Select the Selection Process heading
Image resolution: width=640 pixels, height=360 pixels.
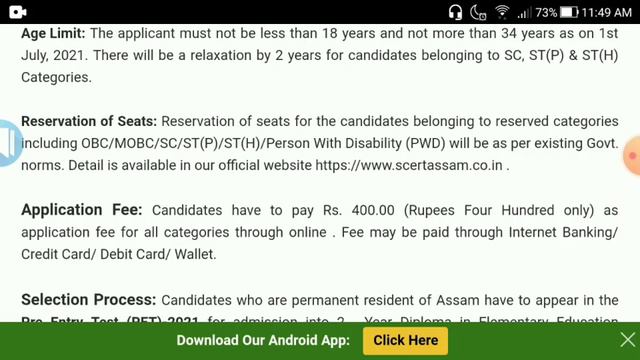(89, 300)
